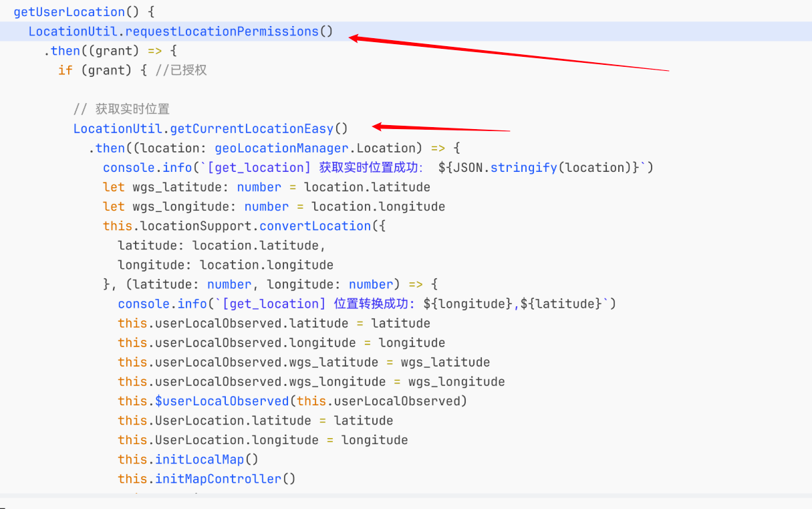Click 'this.UserLocation.longitude = longitude' line
812x509 pixels.
(x=263, y=439)
